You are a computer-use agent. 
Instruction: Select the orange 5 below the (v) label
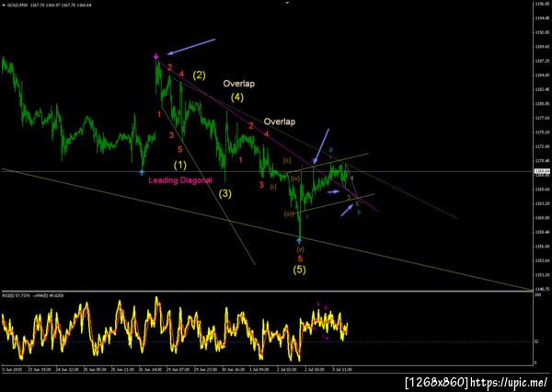pyautogui.click(x=300, y=259)
